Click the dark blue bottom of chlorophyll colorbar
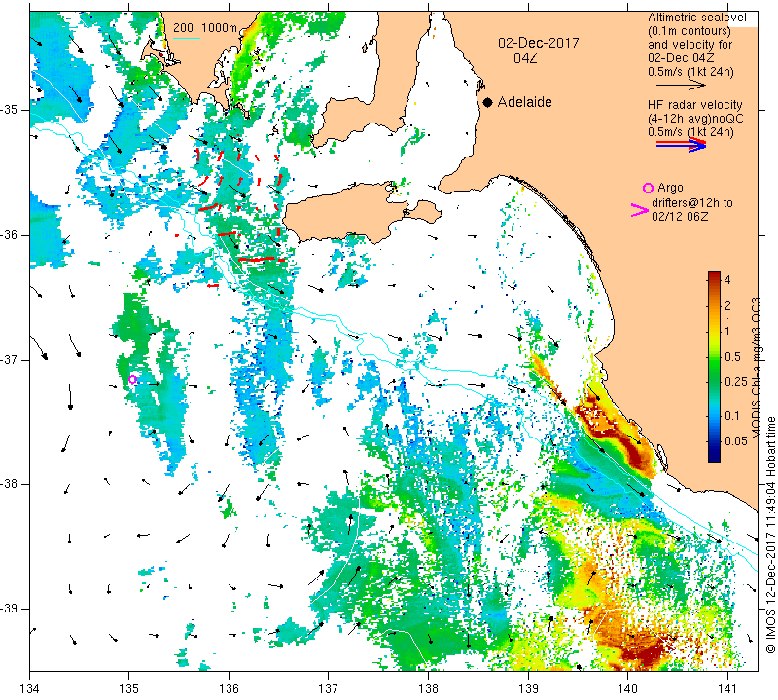778x700 pixels. pyautogui.click(x=714, y=456)
